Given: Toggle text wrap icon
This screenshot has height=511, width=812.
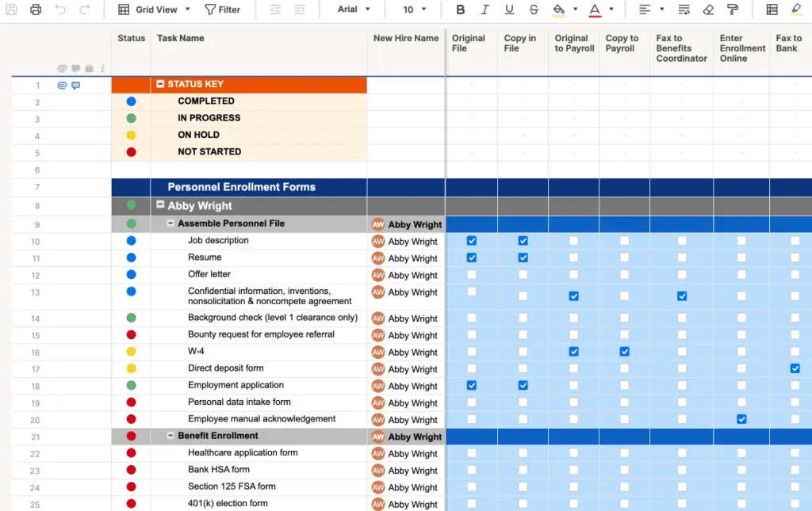Looking at the screenshot, I should 684,10.
